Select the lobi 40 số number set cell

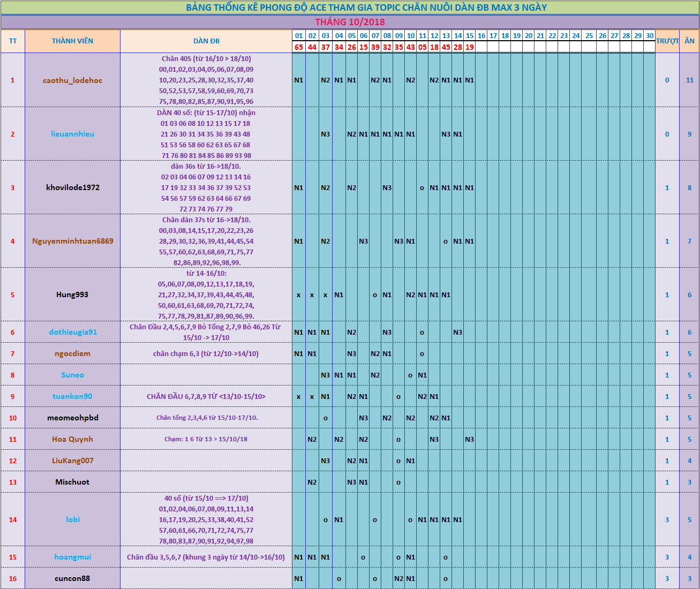pyautogui.click(x=206, y=519)
